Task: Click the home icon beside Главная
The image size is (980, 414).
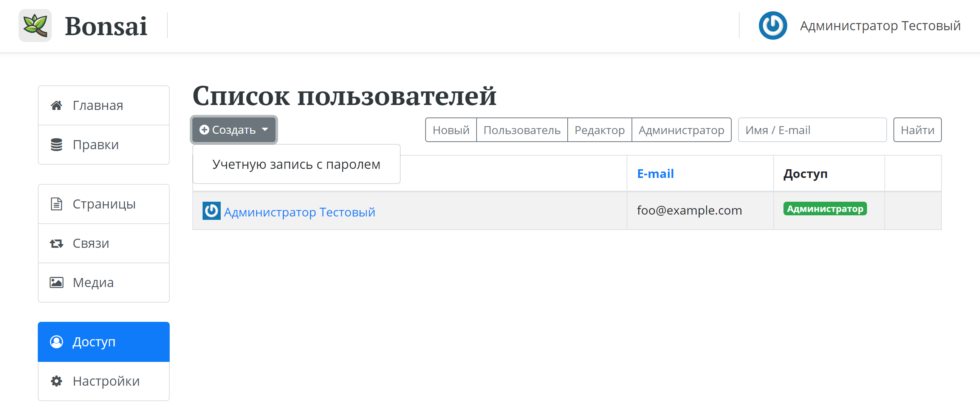Action: point(56,105)
